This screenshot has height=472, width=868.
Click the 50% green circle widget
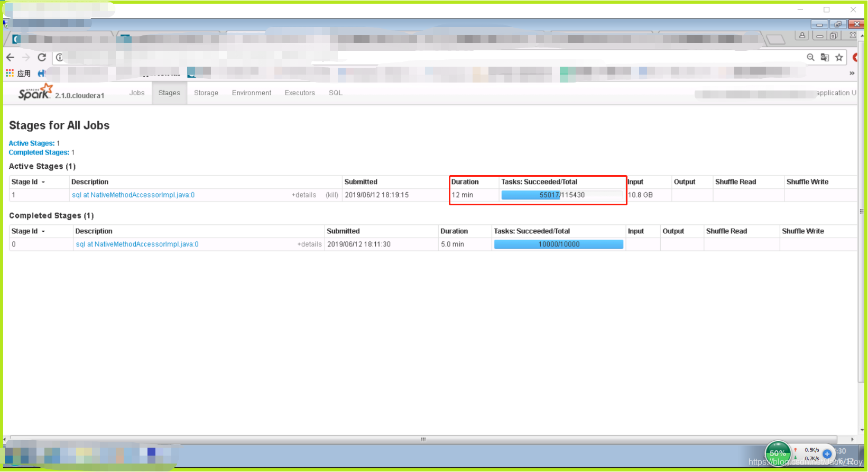778,453
